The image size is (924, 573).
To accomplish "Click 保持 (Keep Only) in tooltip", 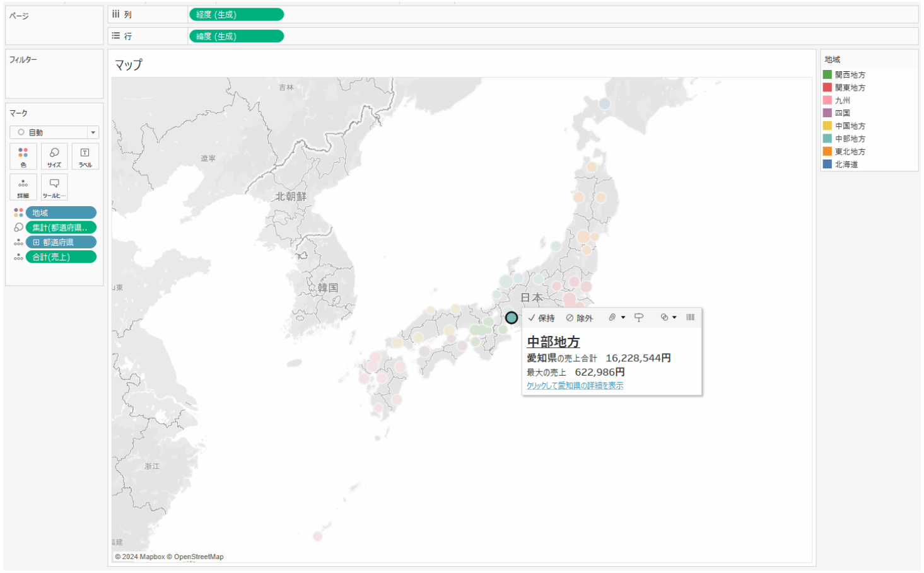I will (542, 318).
